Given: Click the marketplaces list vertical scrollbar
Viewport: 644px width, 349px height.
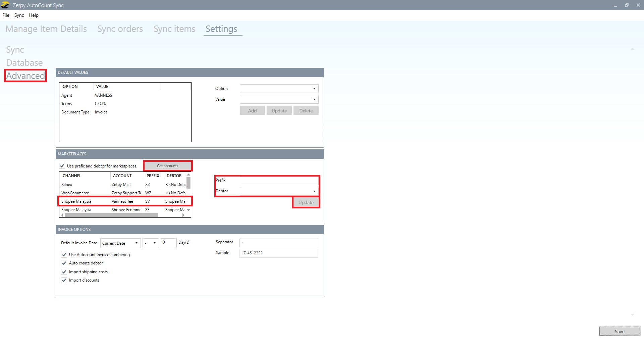Looking at the screenshot, I should click(x=189, y=183).
